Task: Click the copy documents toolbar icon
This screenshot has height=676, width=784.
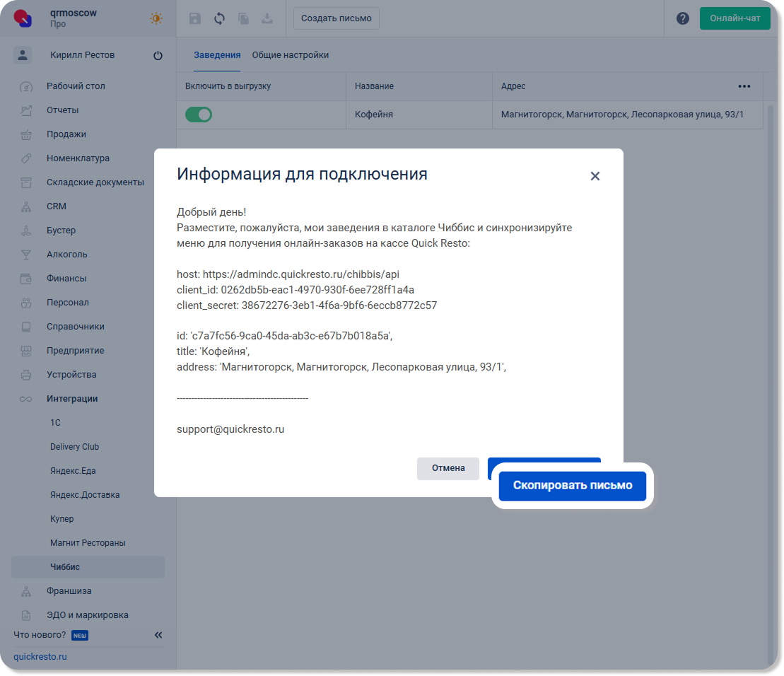Action: (x=243, y=18)
